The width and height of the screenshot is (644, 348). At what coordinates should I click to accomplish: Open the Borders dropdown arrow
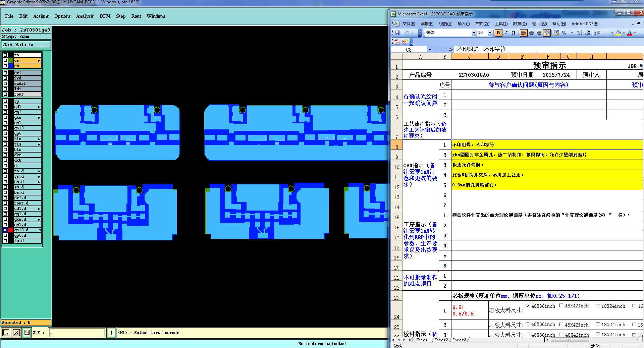pyautogui.click(x=612, y=33)
